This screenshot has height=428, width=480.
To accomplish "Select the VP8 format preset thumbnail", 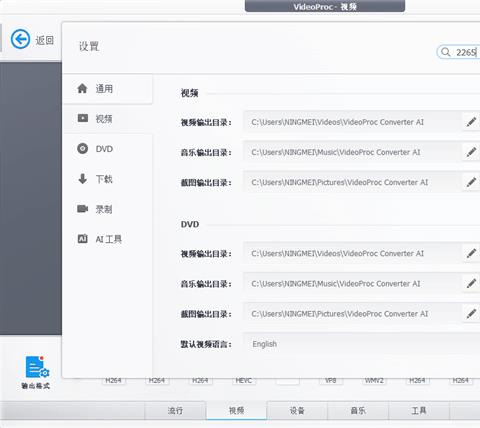I will click(x=330, y=381).
